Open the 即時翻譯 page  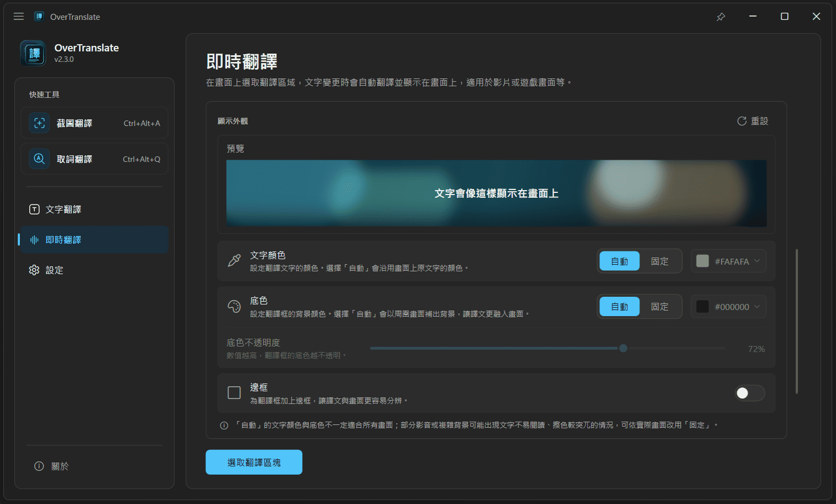pyautogui.click(x=94, y=240)
